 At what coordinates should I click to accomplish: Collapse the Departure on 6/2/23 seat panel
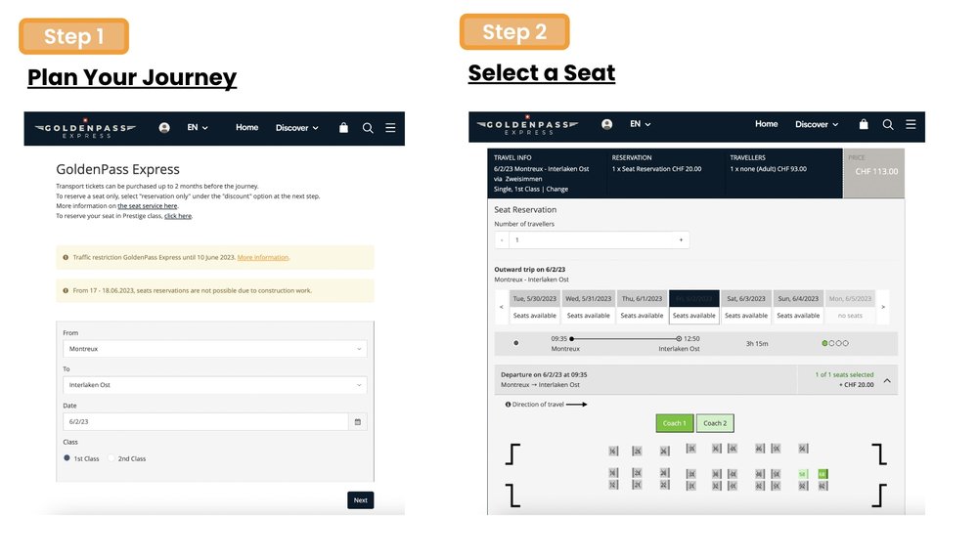click(887, 380)
